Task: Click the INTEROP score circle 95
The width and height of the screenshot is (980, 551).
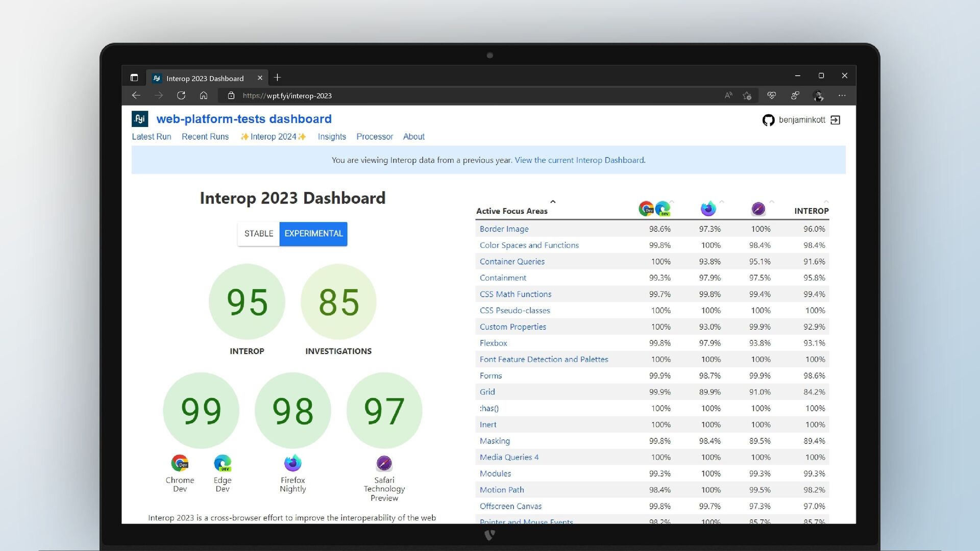Action: 247,302
